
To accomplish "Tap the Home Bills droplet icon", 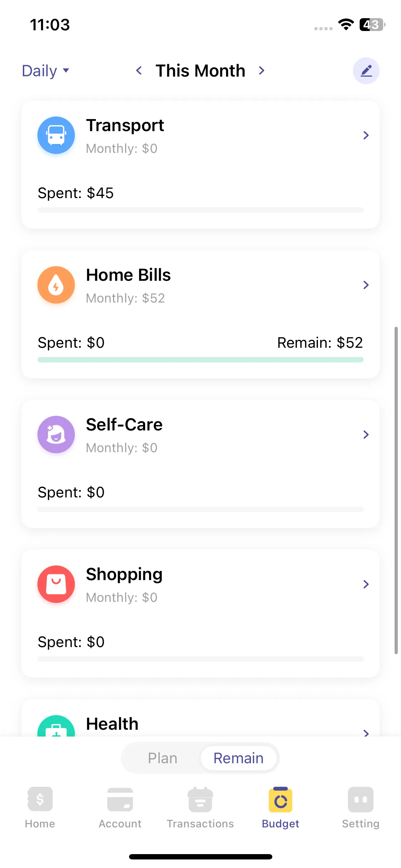I will (56, 285).
